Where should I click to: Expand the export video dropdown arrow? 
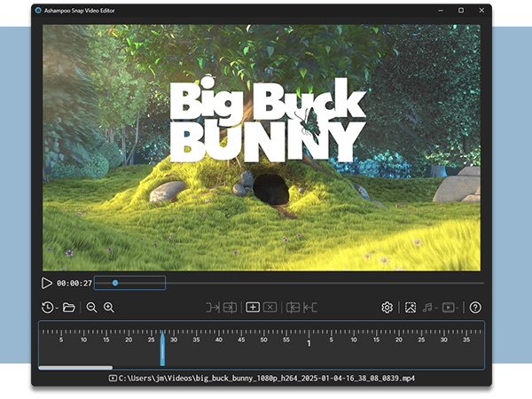(x=458, y=308)
